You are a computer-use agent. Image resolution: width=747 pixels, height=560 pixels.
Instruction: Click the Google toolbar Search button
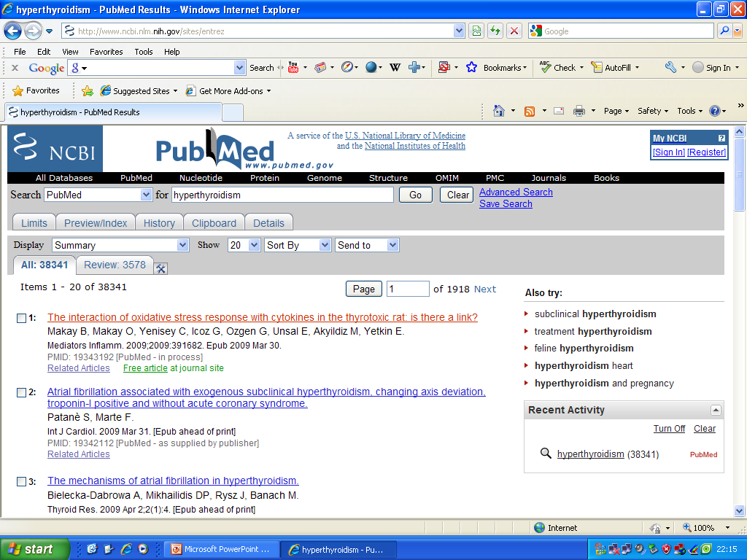[262, 68]
